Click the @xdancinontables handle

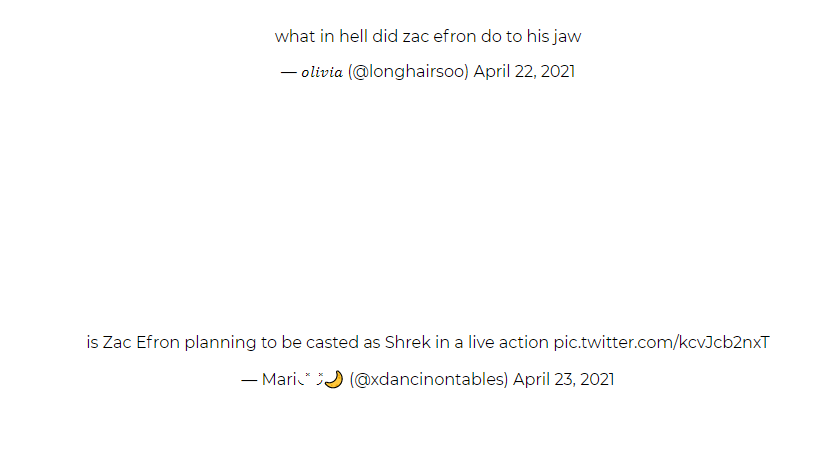(429, 379)
